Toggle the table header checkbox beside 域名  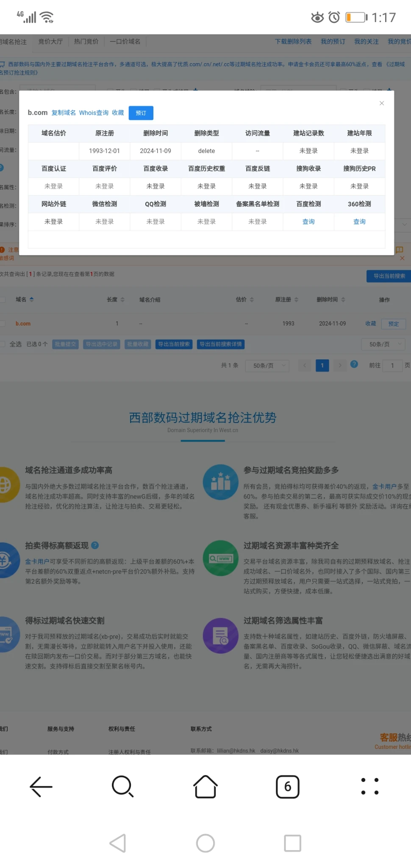click(x=3, y=300)
